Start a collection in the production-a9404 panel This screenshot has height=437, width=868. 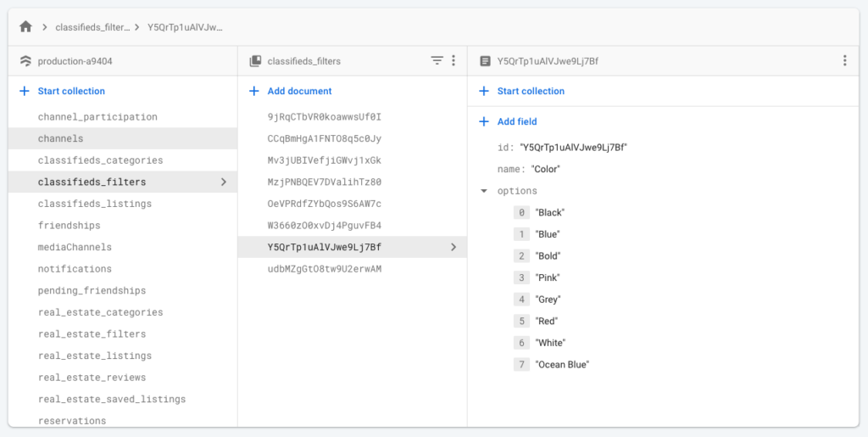pos(71,91)
